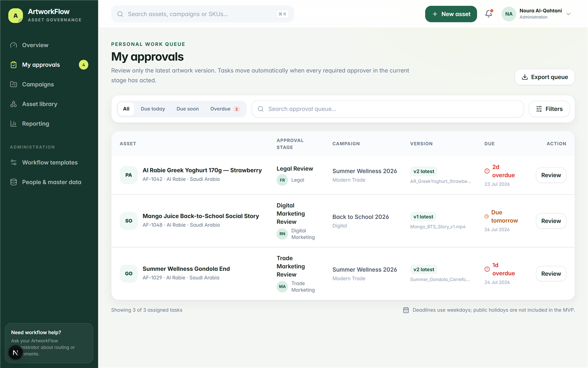This screenshot has height=368, width=588.
Task: Click the calendar icon in the deadlines note
Action: coord(406,310)
